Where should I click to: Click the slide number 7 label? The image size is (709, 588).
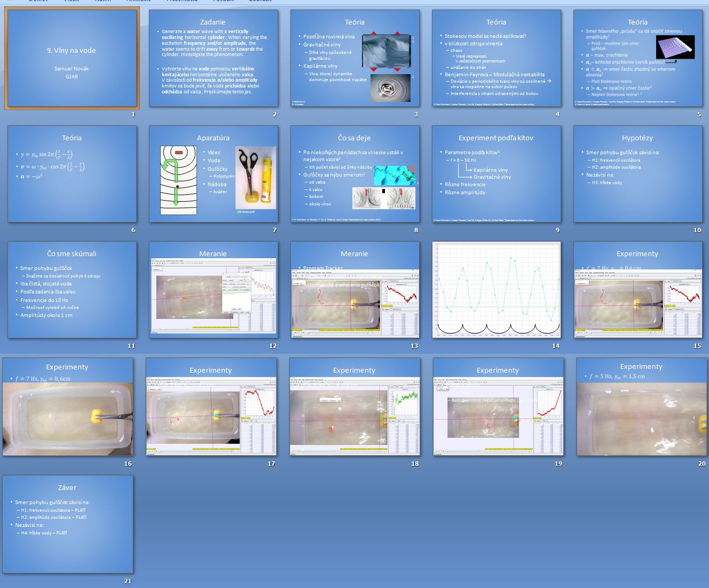[274, 230]
